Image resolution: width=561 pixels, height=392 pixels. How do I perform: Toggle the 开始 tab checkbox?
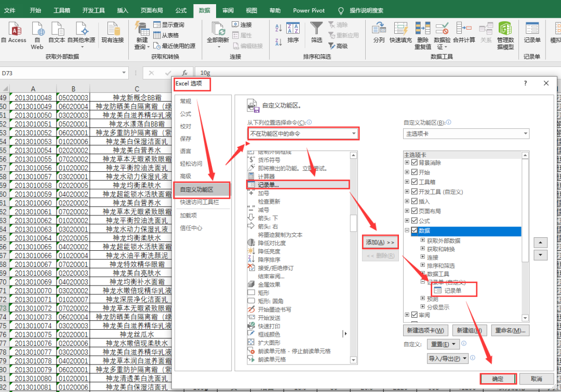(415, 172)
